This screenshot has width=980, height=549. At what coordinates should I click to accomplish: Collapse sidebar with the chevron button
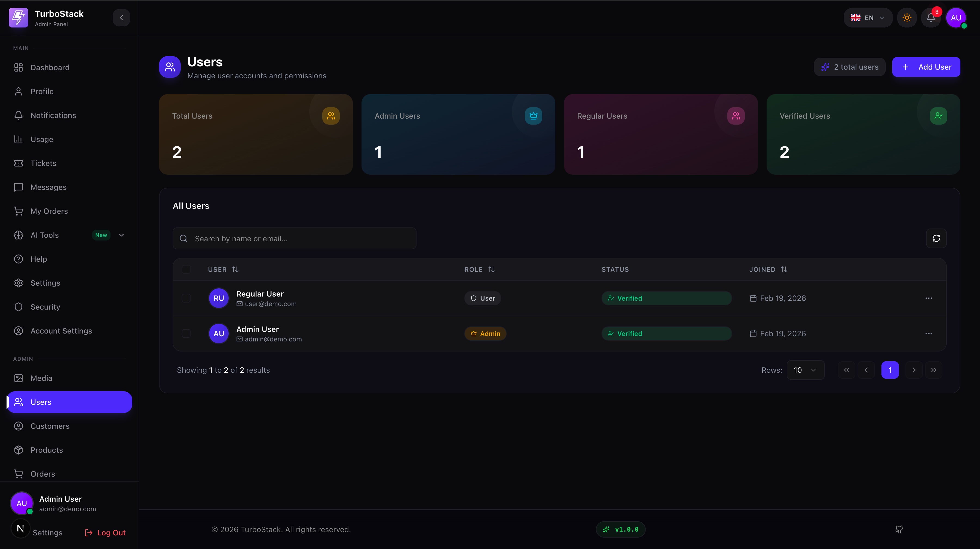[x=121, y=18]
